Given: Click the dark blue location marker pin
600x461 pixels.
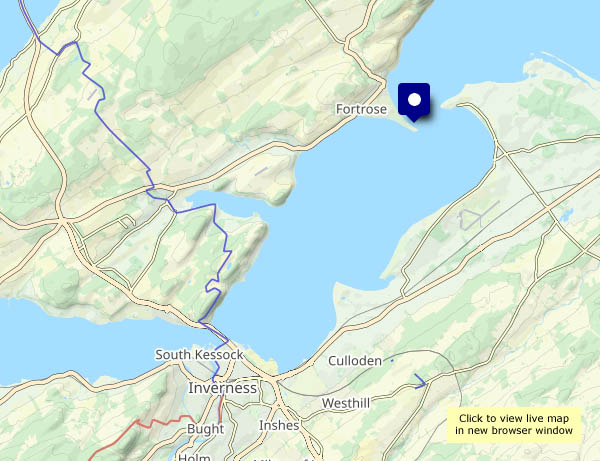Looking at the screenshot, I should pos(414,102).
